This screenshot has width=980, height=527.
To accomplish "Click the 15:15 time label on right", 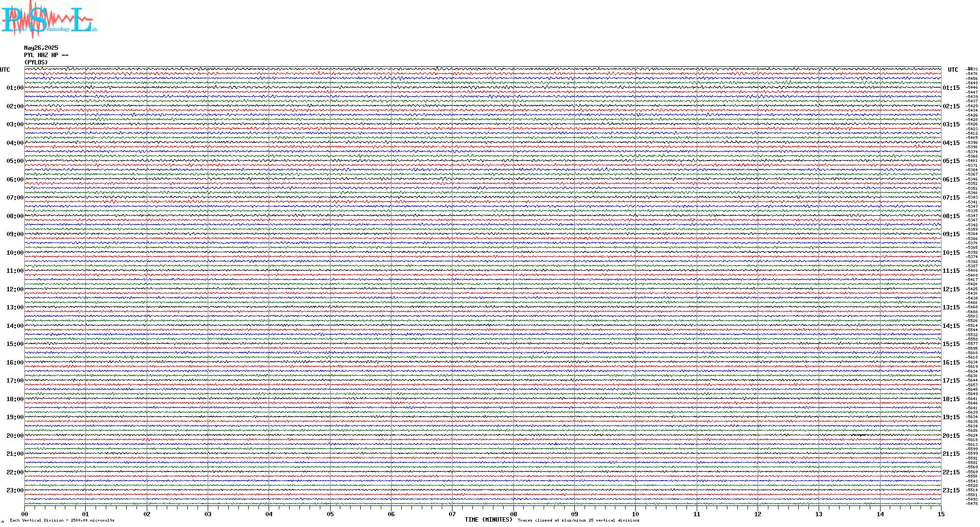I will click(951, 344).
